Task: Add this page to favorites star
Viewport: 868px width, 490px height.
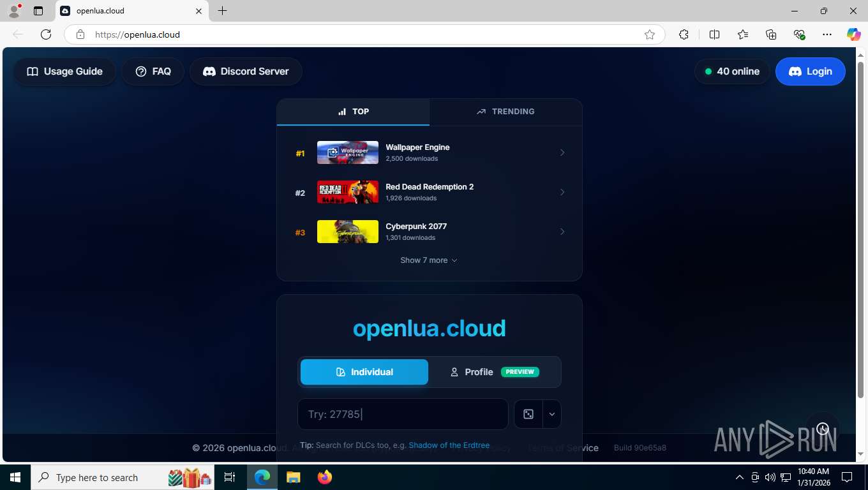Action: [x=650, y=34]
